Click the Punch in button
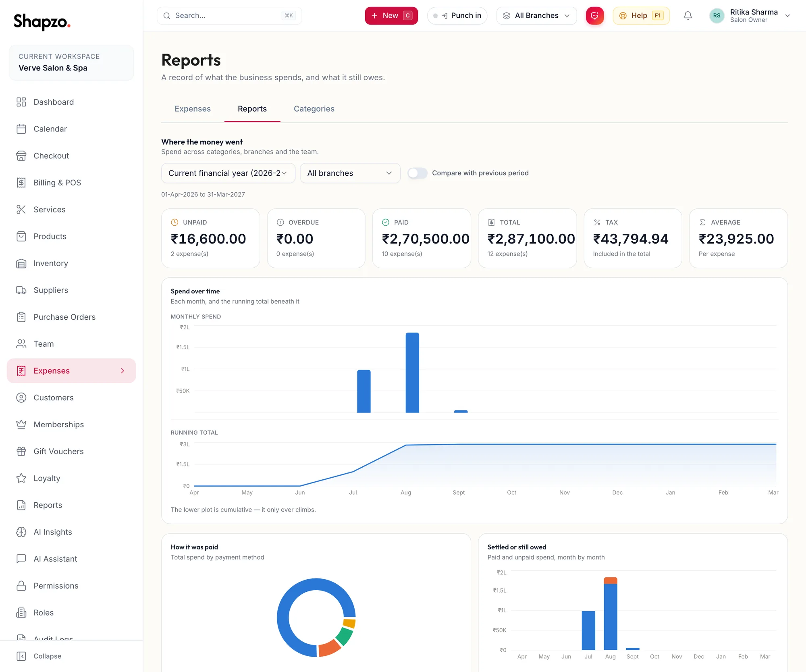 point(457,16)
